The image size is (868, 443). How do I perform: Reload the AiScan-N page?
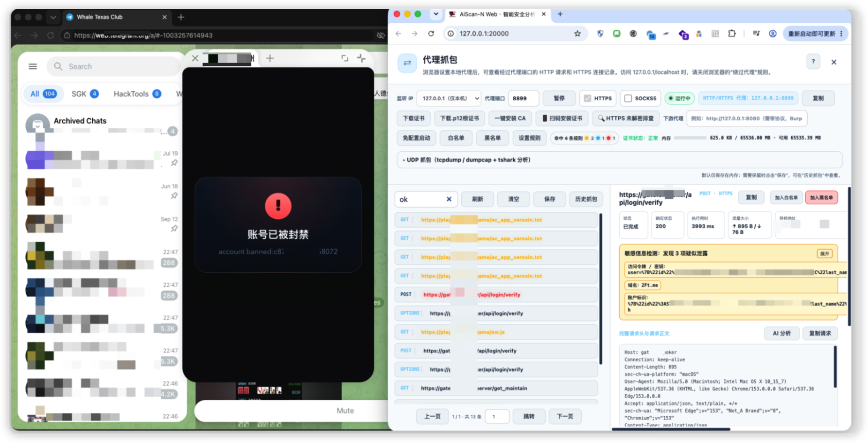tap(431, 34)
